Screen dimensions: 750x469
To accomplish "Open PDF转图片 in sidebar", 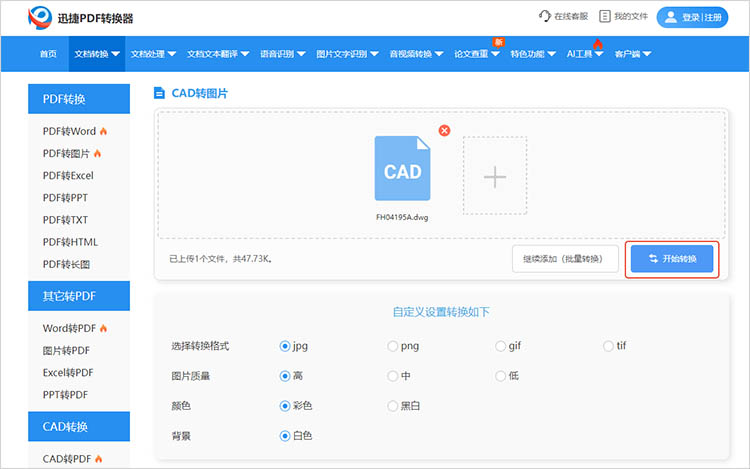I will click(66, 153).
